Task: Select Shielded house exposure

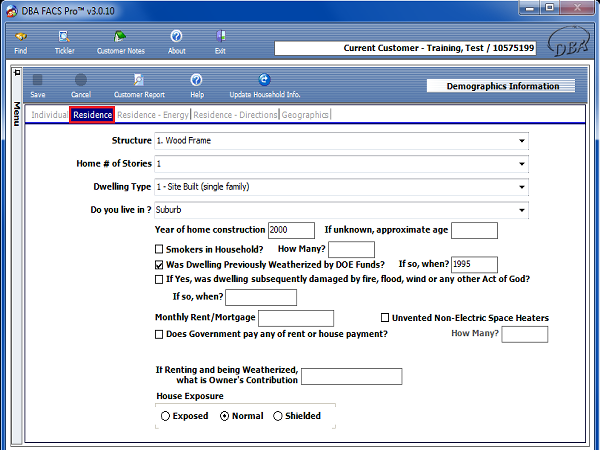Action: [278, 416]
